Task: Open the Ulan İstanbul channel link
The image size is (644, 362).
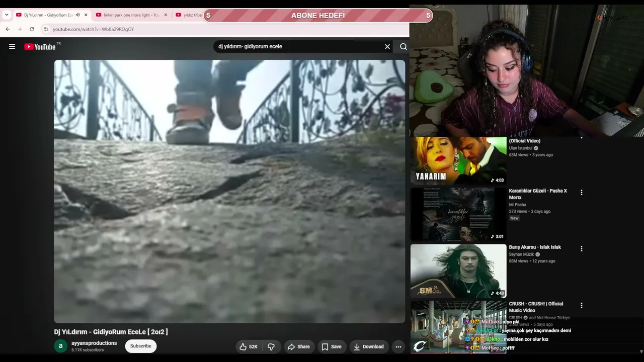Action: tap(520, 148)
